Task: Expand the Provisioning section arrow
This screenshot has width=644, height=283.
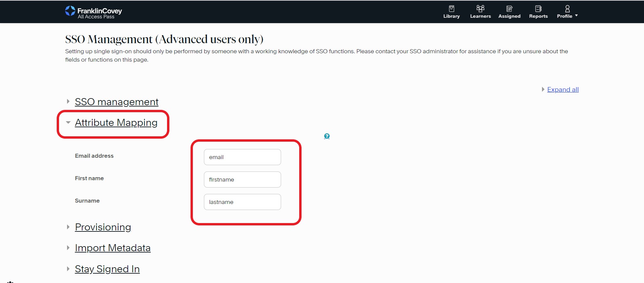Action: (68, 227)
